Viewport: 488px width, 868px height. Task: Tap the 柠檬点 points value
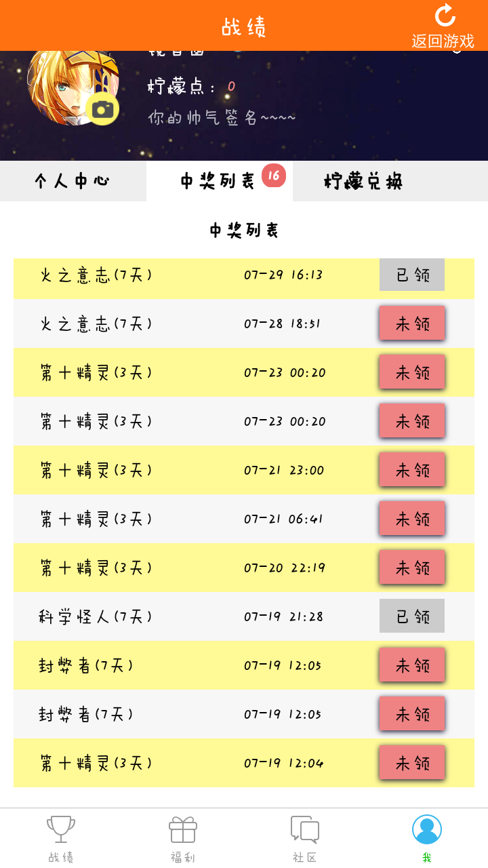pos(231,87)
